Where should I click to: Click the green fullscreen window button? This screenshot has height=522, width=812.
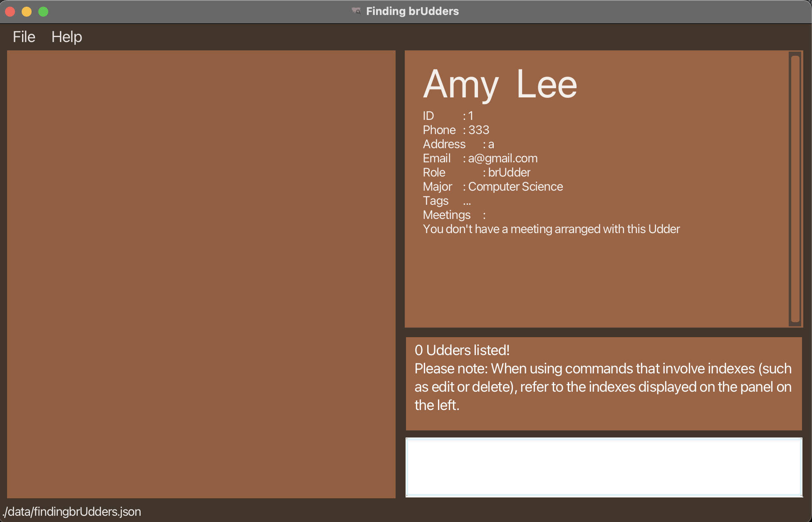pyautogui.click(x=43, y=12)
